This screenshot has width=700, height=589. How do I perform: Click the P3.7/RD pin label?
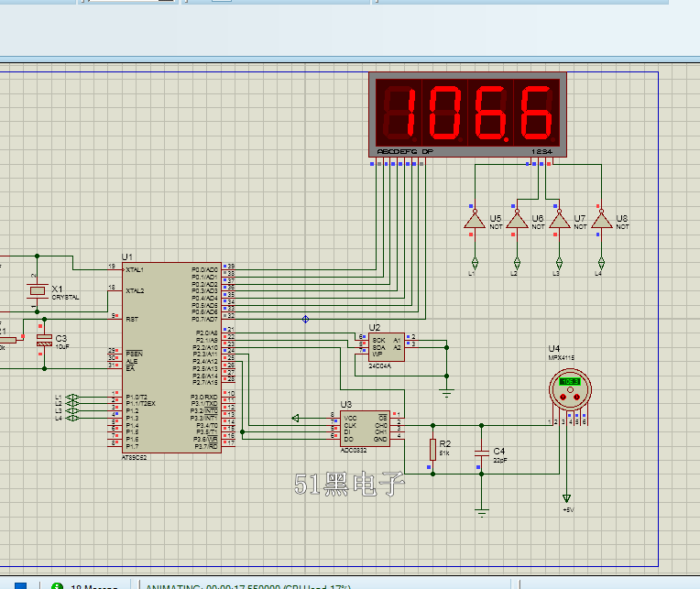click(206, 446)
